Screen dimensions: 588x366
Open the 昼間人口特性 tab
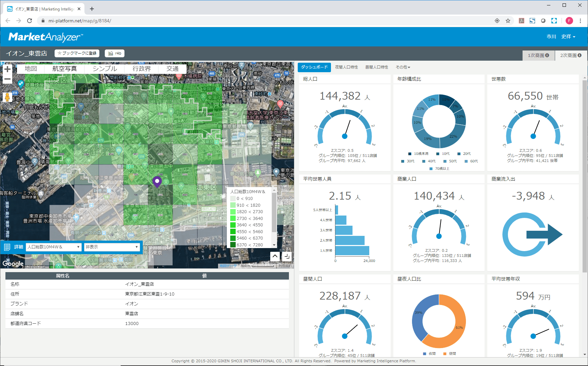pos(377,67)
